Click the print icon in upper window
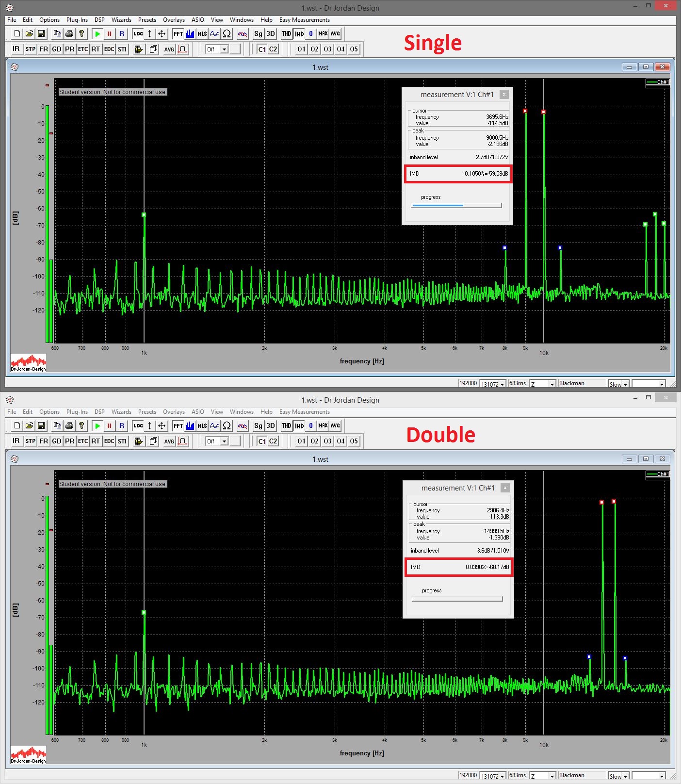Screen dimensions: 681x784 click(69, 34)
